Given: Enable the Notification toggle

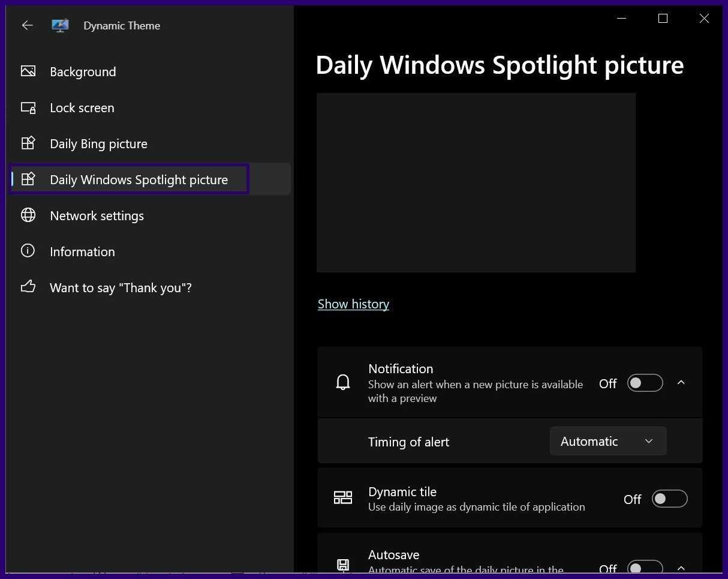Looking at the screenshot, I should (x=645, y=383).
